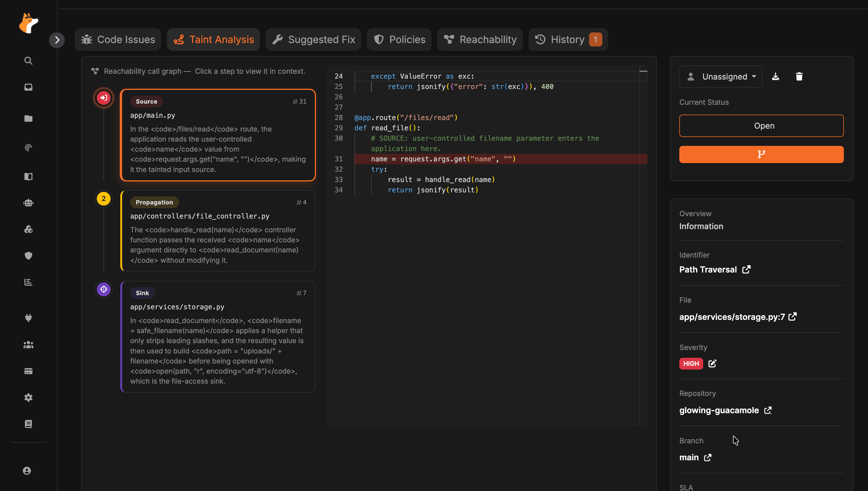868x491 pixels.
Task: Select the Propagation step card for file_controller.py
Action: click(218, 231)
